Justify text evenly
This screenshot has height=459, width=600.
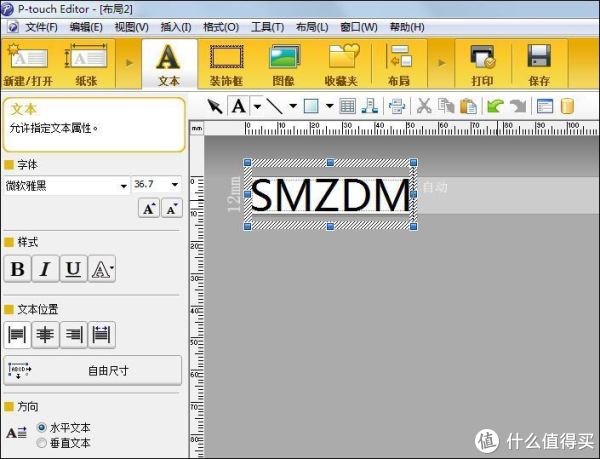pos(101,335)
